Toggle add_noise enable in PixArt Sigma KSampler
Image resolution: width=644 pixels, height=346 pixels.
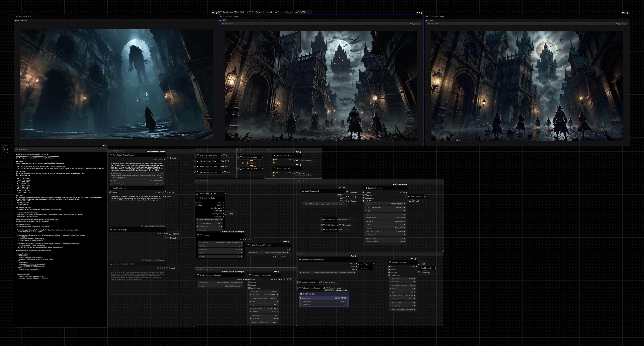(264, 291)
